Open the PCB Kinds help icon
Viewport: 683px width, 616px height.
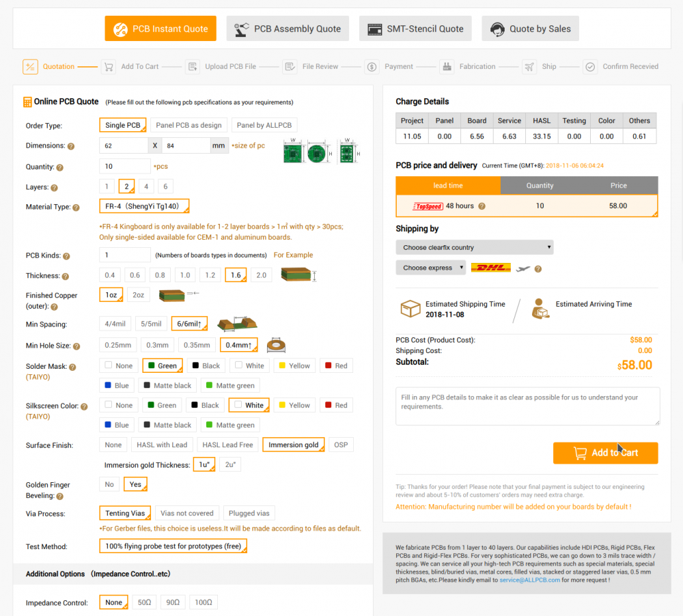click(66, 256)
